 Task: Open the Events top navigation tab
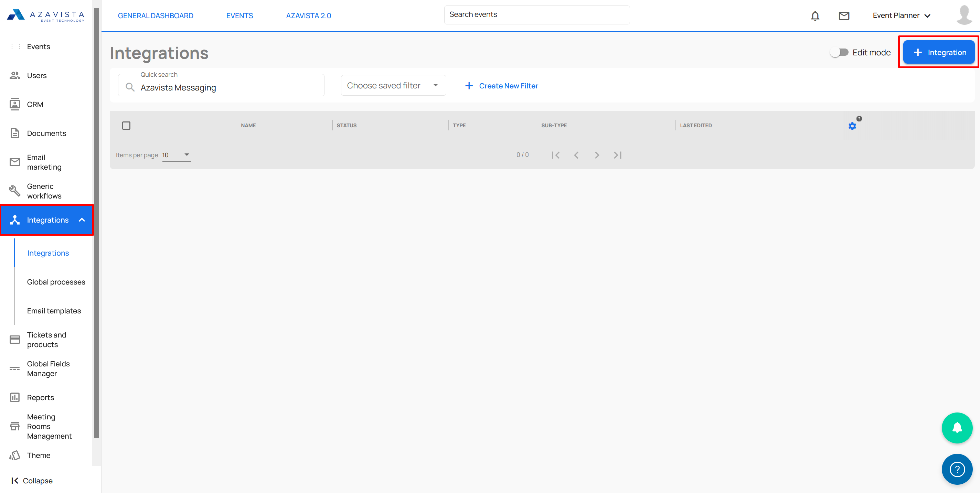pyautogui.click(x=240, y=15)
